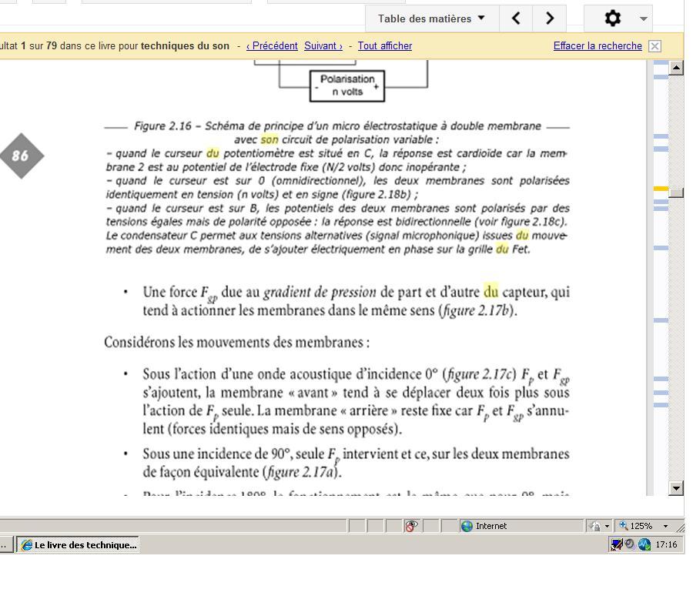This screenshot has width=693, height=616.
Task: Click the search terms 'techniques du son'
Action: point(185,46)
